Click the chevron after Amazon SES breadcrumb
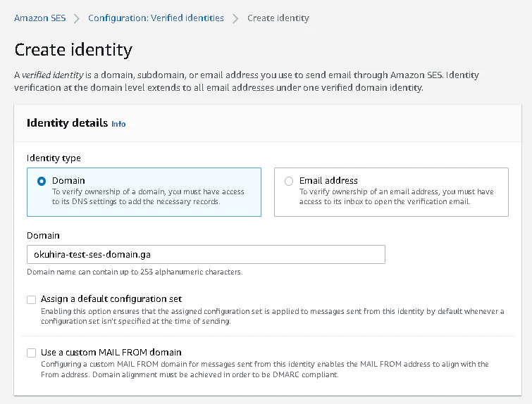 [x=77, y=18]
